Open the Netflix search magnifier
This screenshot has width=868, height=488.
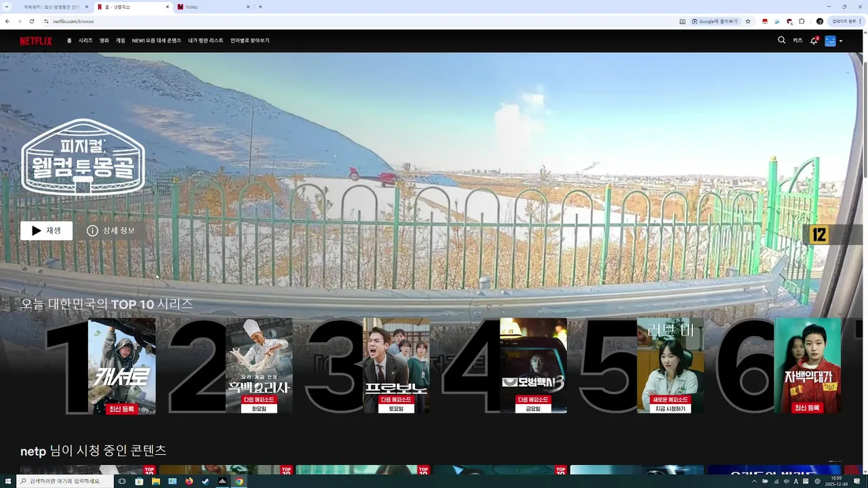click(x=781, y=41)
